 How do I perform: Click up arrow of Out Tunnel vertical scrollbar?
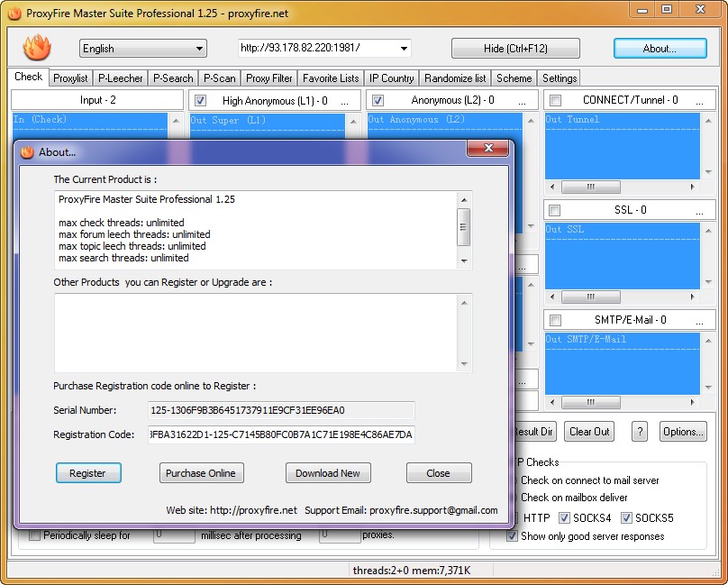click(708, 121)
